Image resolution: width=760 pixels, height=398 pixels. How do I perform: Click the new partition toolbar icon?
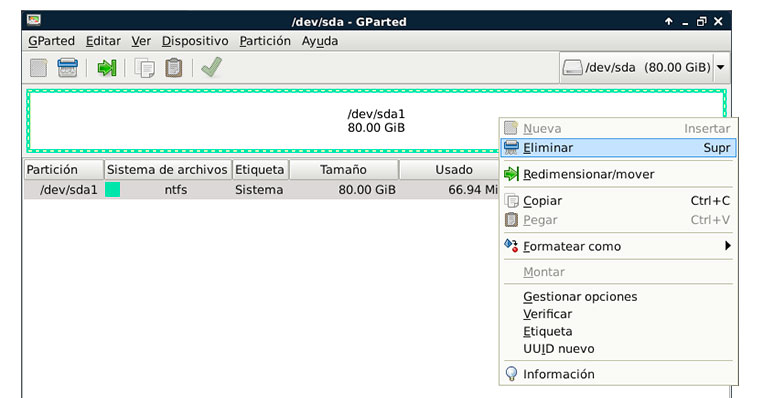[x=38, y=67]
